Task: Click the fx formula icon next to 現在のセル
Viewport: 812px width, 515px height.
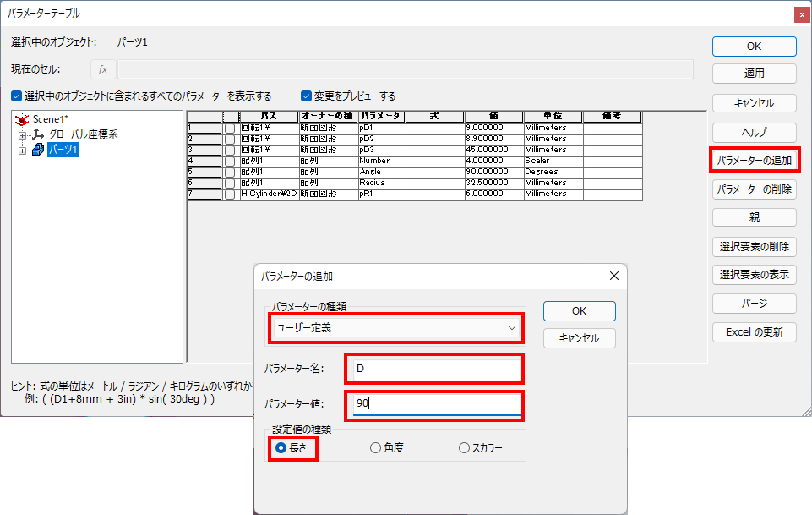Action: point(101,68)
